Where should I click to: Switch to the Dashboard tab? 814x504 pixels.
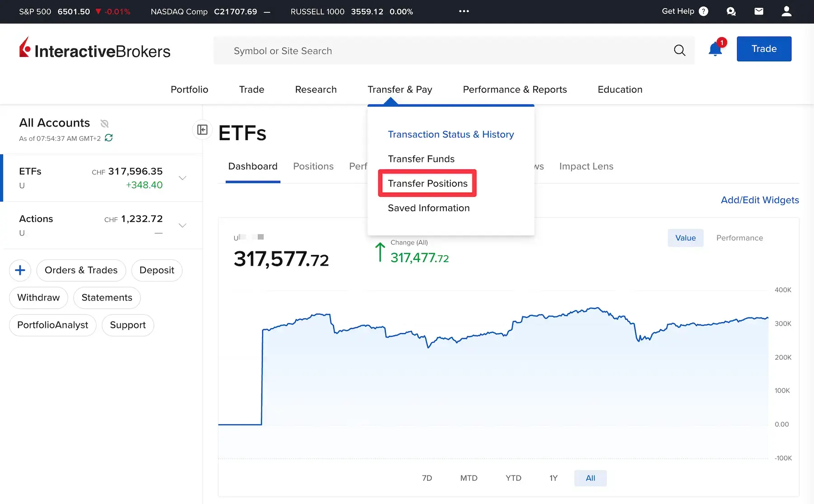click(253, 166)
